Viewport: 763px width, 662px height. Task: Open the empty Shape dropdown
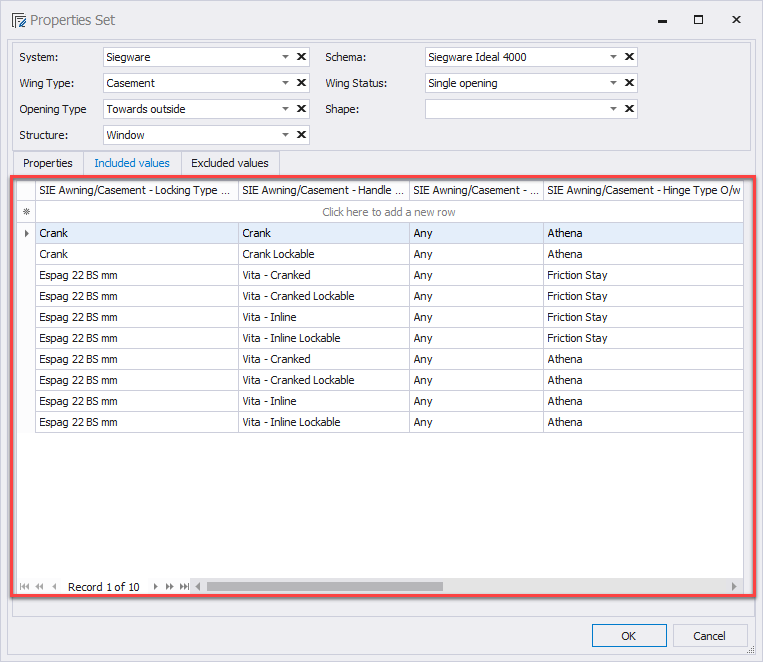(613, 109)
